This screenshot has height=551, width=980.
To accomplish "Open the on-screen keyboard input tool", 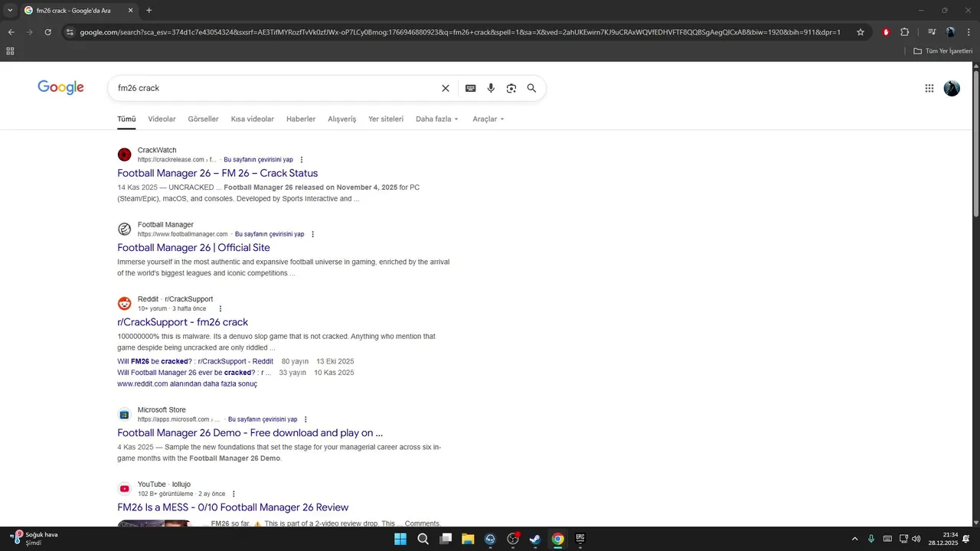I will click(x=471, y=88).
